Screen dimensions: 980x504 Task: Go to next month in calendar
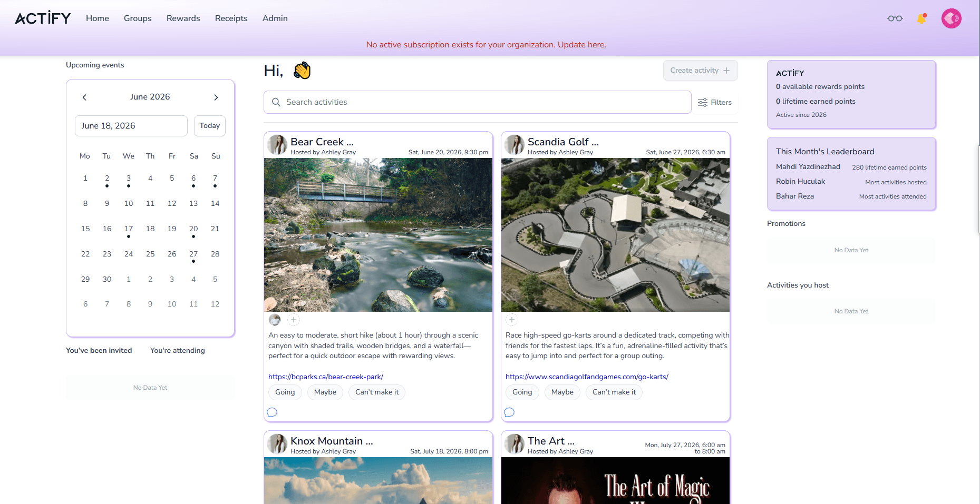[x=216, y=97]
